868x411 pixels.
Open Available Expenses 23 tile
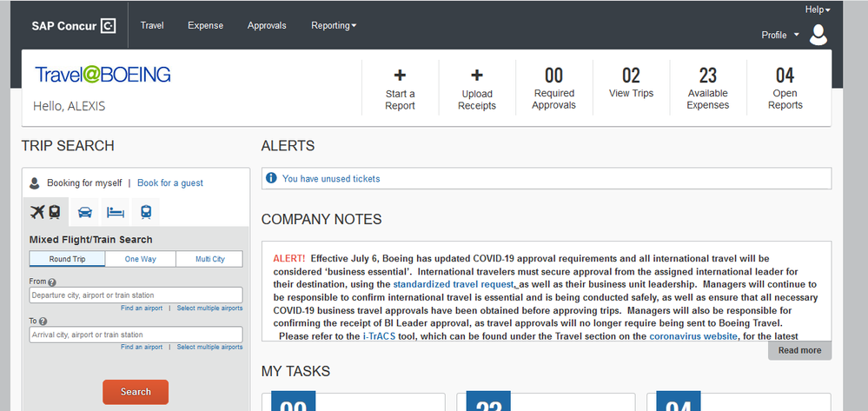tap(708, 88)
